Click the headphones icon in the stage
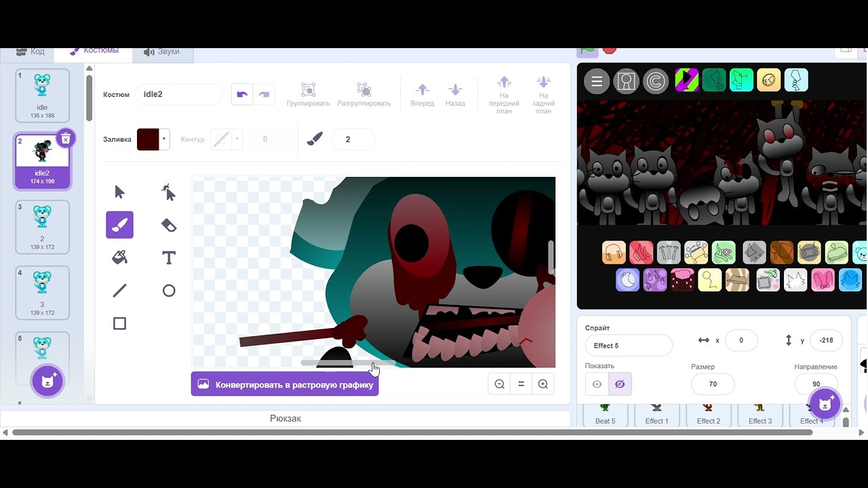868x488 pixels. pyautogui.click(x=614, y=253)
